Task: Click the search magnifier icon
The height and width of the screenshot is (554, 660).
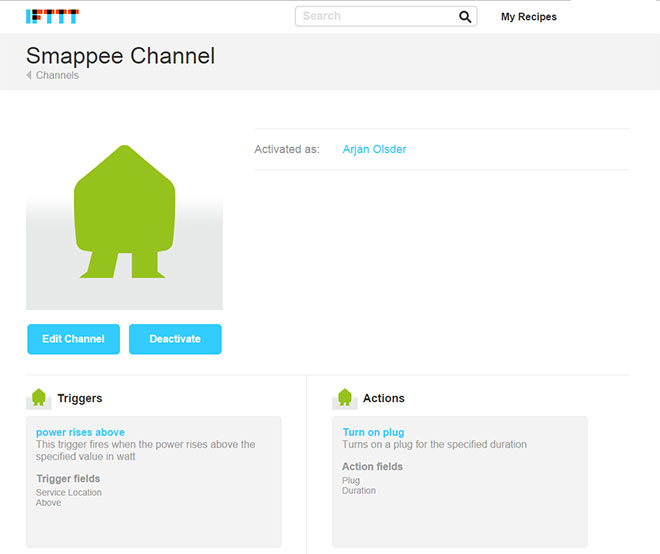Action: pyautogui.click(x=465, y=16)
